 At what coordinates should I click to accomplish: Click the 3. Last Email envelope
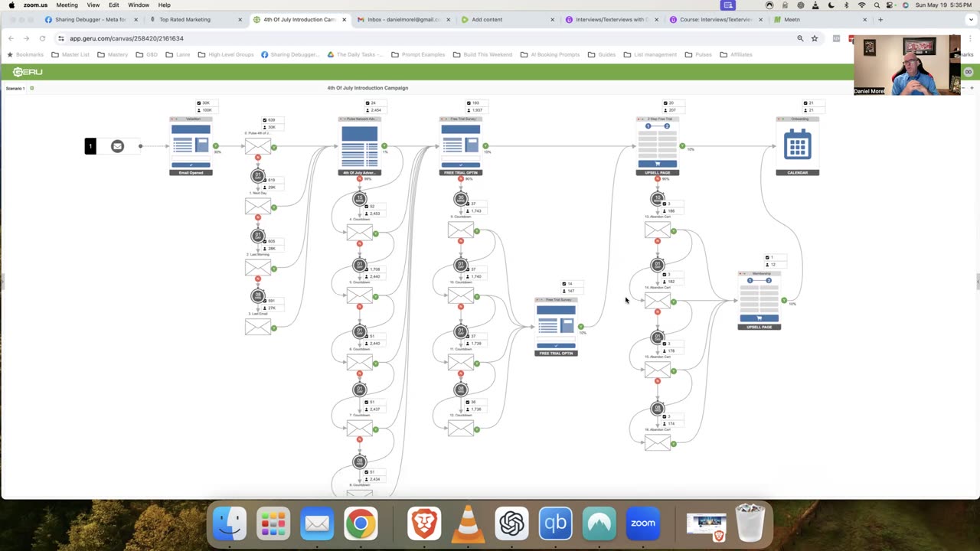pyautogui.click(x=258, y=328)
